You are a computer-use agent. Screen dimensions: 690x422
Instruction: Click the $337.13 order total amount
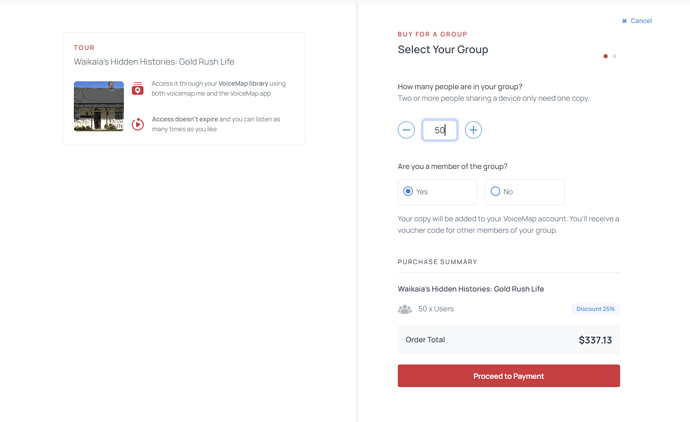595,340
